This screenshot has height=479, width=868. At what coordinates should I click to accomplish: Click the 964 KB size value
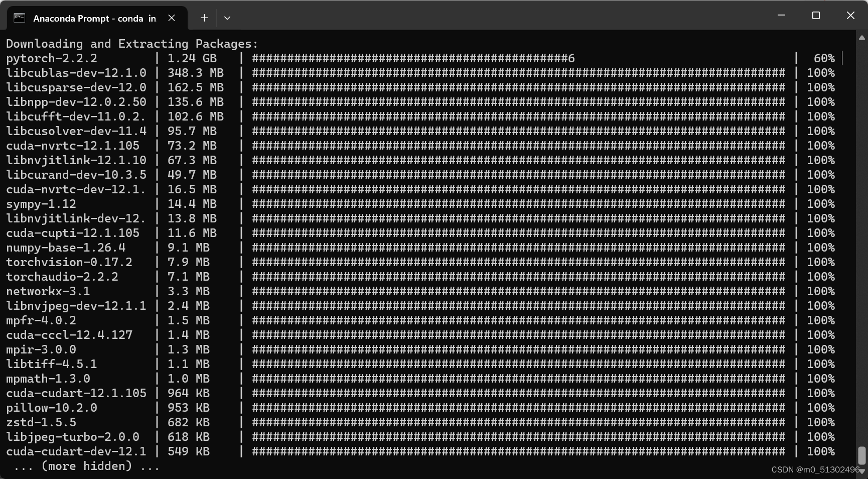[x=189, y=393]
